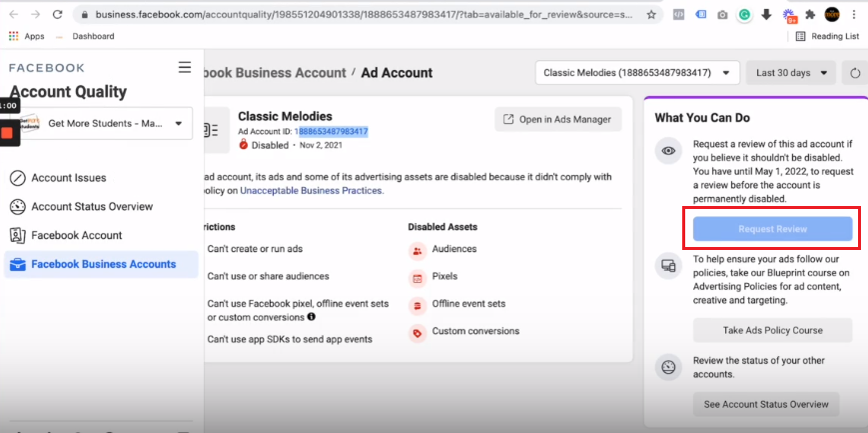Screen dimensions: 868x433
Task: Click the blue card extension icon
Action: 701,15
